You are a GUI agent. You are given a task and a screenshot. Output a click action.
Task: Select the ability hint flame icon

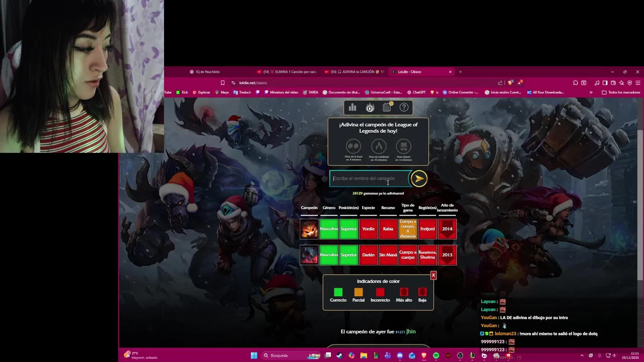click(x=378, y=147)
